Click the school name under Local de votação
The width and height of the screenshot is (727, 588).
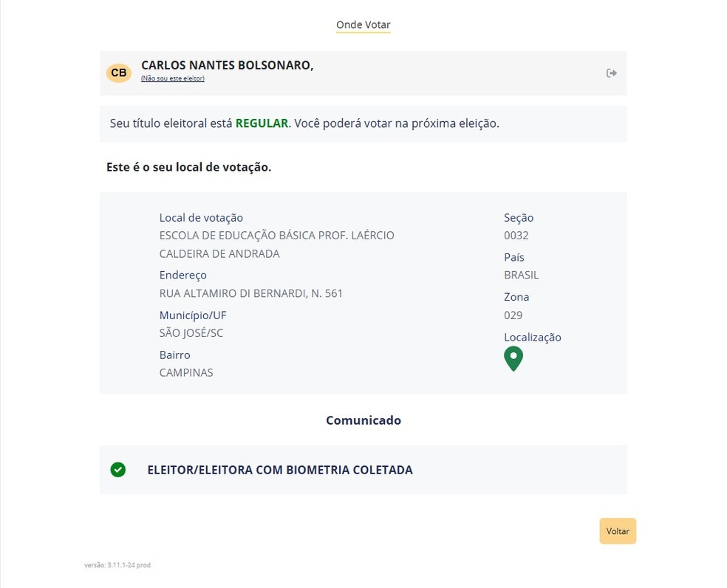276,245
